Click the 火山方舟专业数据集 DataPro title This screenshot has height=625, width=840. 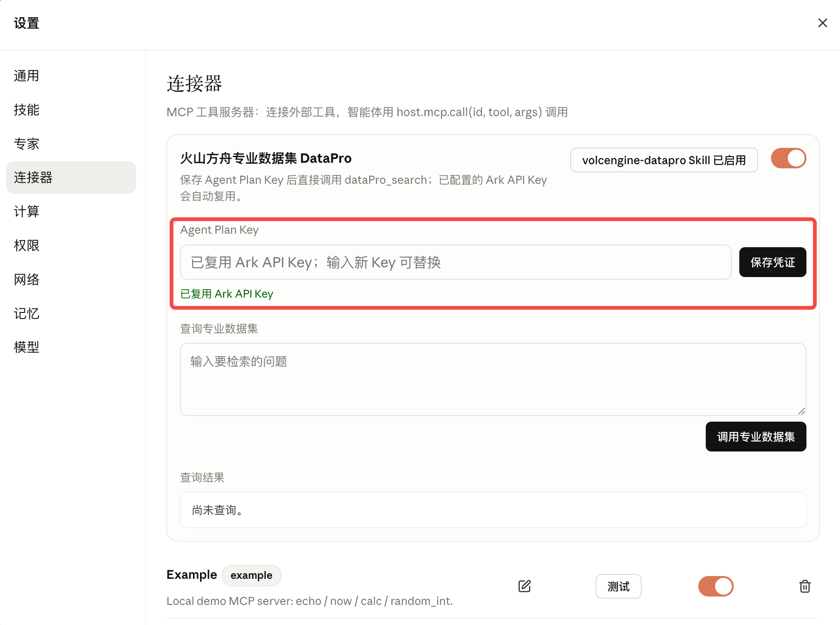tap(266, 158)
